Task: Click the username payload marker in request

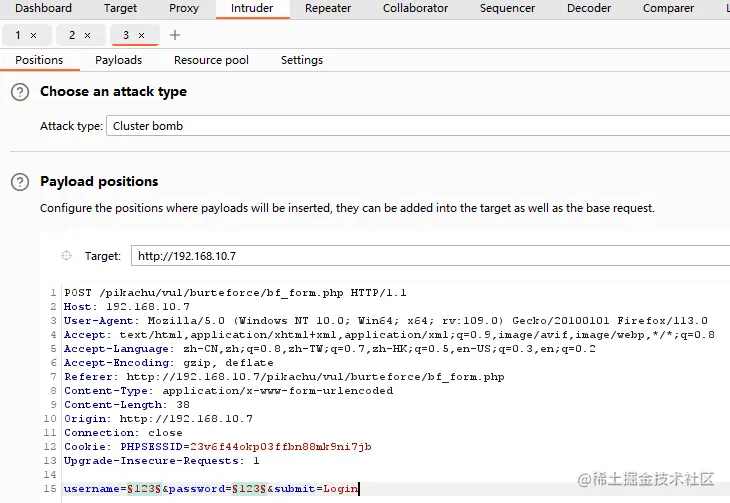Action: pyautogui.click(x=141, y=488)
